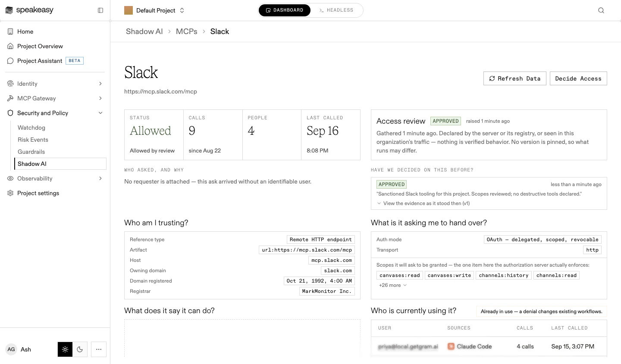Open the three-dots more menu

(99, 349)
